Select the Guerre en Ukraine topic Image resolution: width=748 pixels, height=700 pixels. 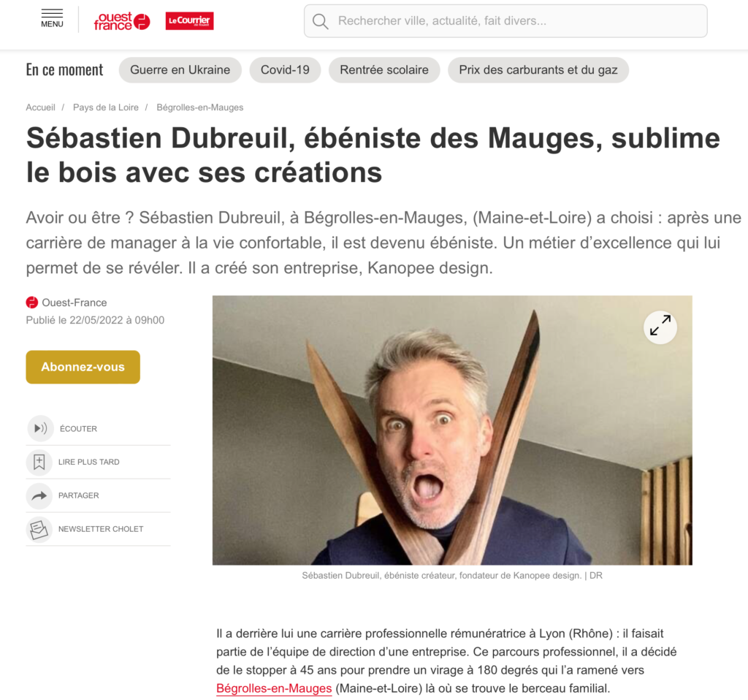[180, 70]
